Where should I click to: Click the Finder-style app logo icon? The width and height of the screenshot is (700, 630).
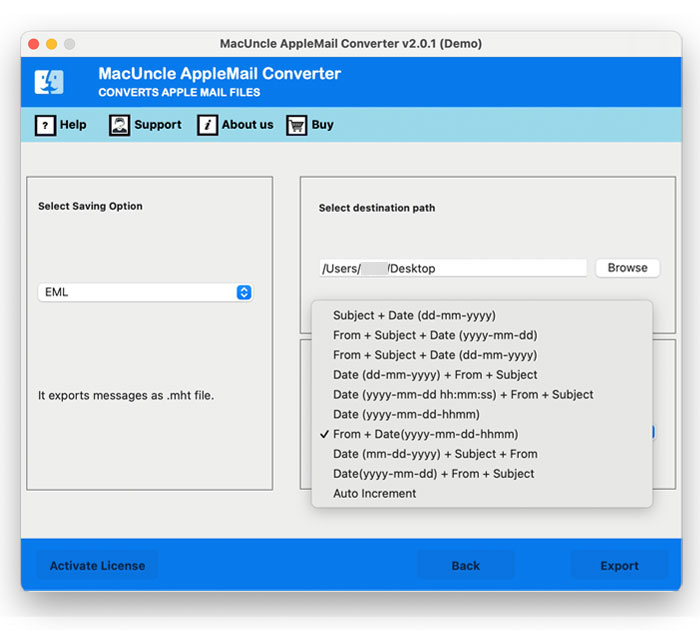pos(49,82)
